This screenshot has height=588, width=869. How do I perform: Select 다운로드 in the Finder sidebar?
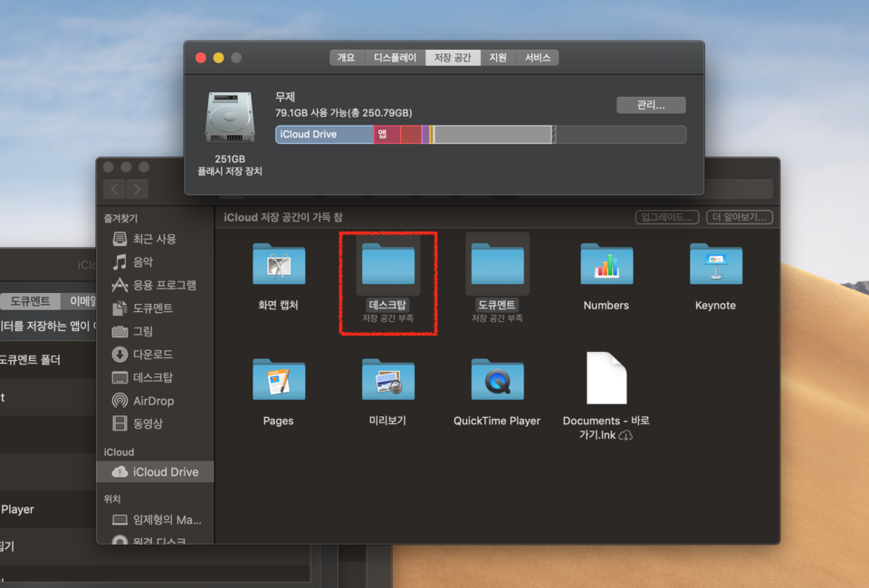pos(152,355)
